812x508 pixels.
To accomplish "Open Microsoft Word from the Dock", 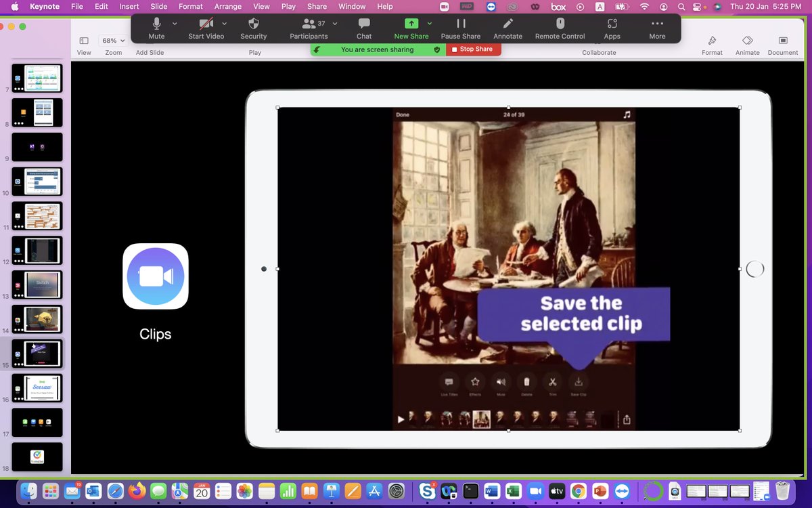I will pyautogui.click(x=492, y=491).
